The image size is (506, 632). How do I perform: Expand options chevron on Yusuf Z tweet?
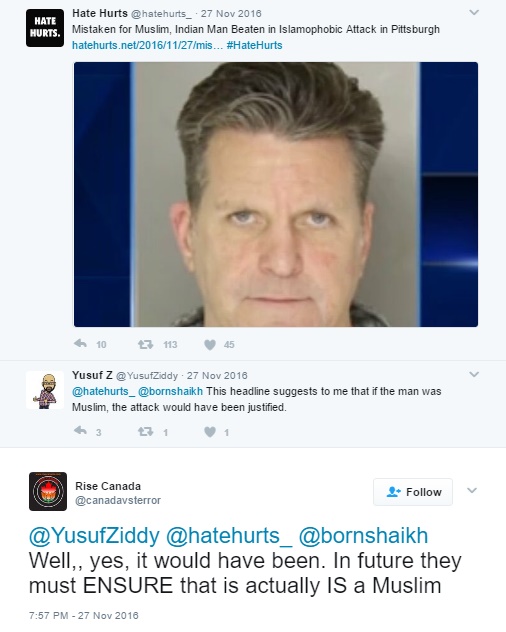(x=474, y=374)
